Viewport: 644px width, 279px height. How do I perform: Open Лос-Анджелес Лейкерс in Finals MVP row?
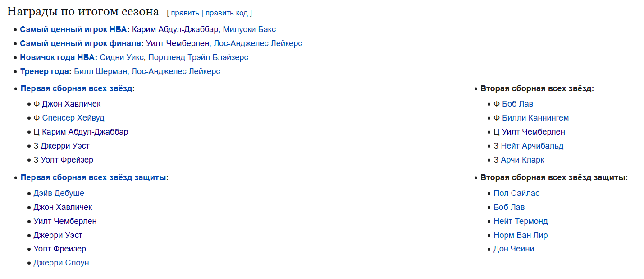[258, 43]
